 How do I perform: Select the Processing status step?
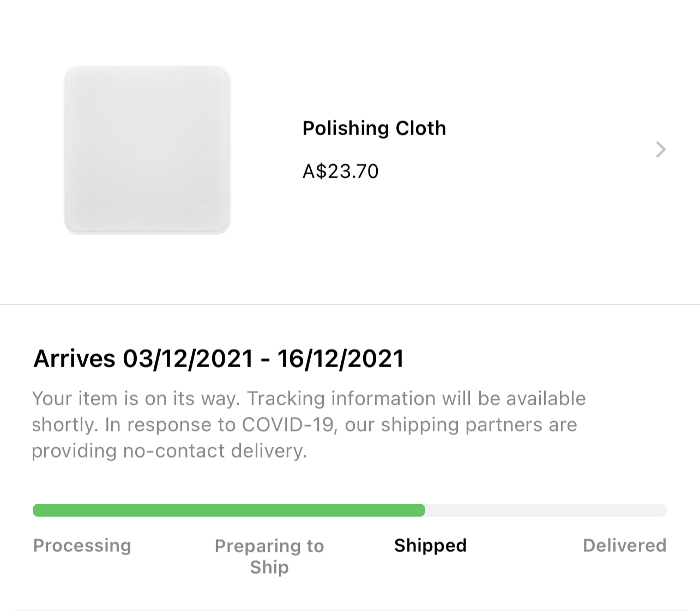click(82, 545)
